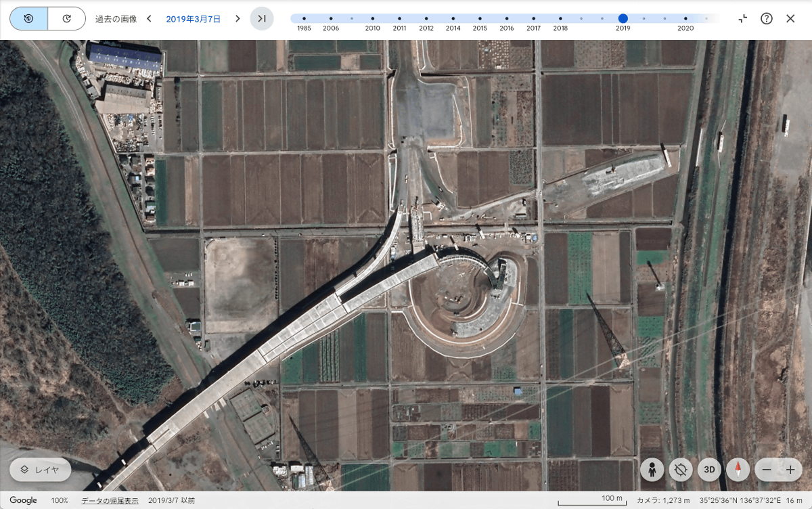812x509 pixels.
Task: Click the 2019/3/7 以前 imagery date text
Action: (172, 500)
